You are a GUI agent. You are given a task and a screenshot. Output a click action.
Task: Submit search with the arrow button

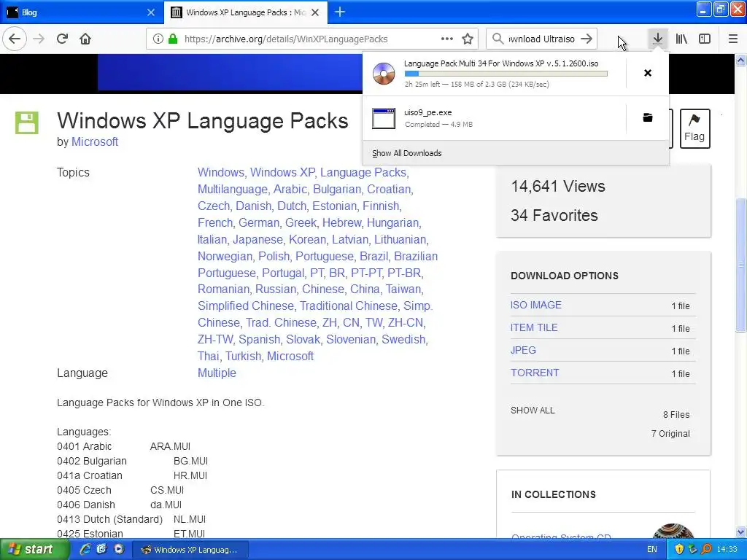587,39
